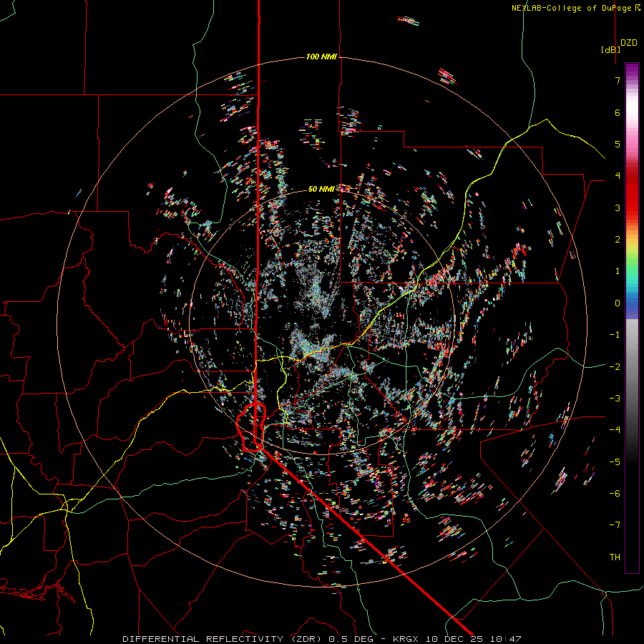The image size is (644, 644).
Task: Click the 100 NMI range ring label
Action: 321,57
